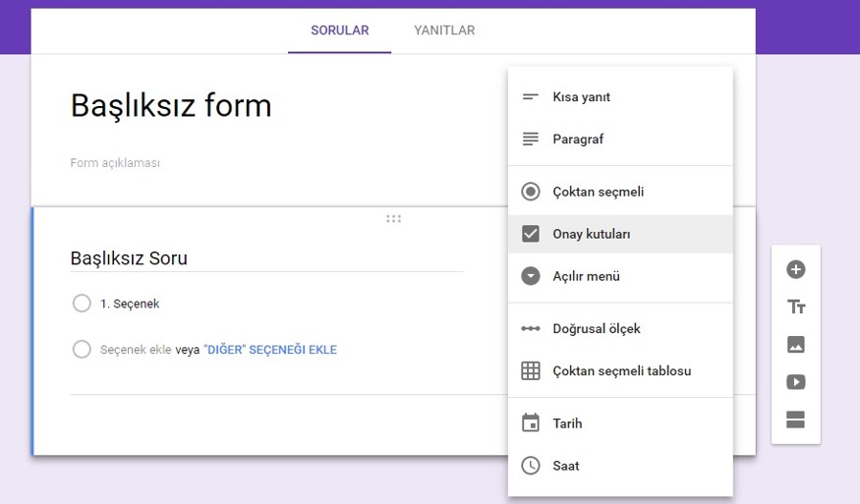
Task: Pick Çoktan seçmeli tablosu grid option
Action: [621, 370]
